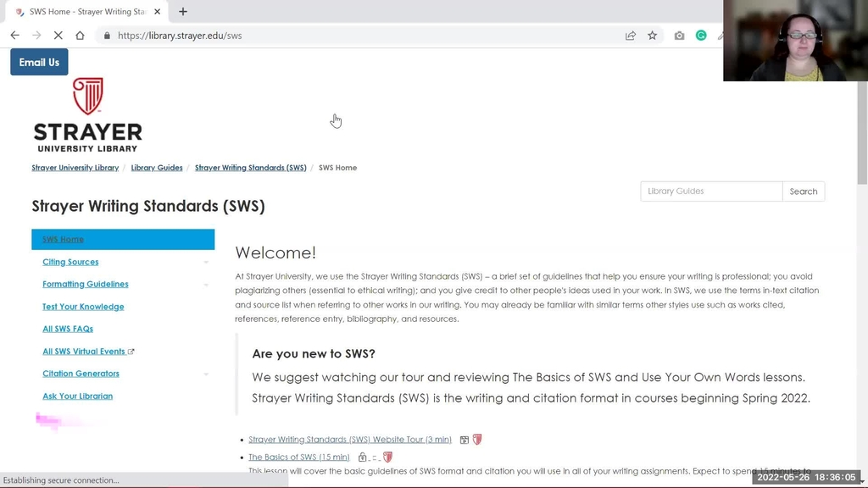The image size is (868, 488).
Task: Expand the Formatting Guidelines submenu arrow
Action: [206, 285]
